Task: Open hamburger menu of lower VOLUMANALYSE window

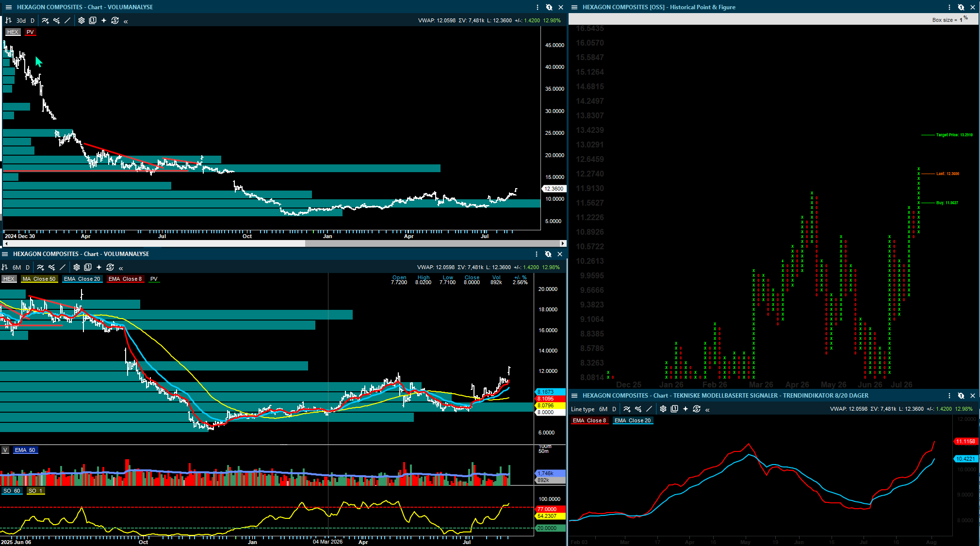Action: 5,254
